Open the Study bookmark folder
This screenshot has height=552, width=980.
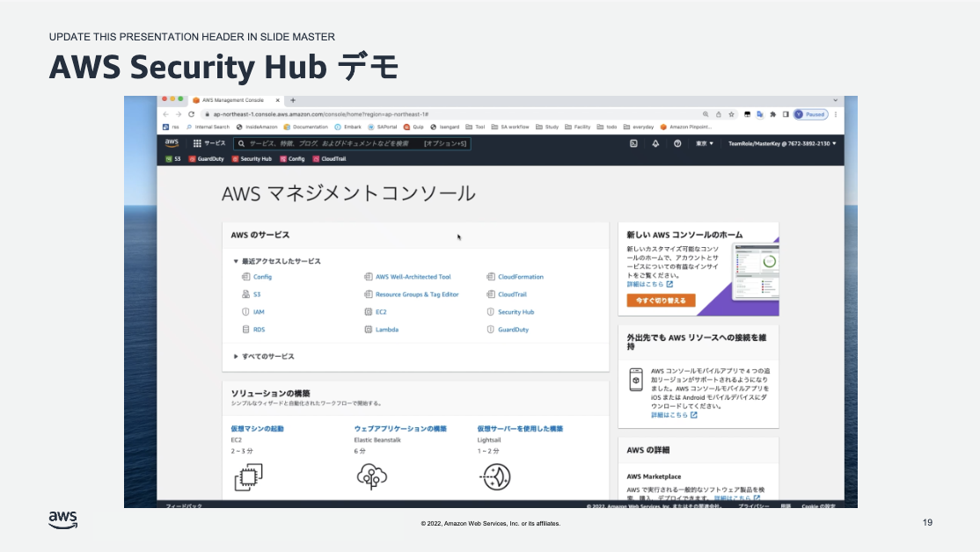pos(547,127)
